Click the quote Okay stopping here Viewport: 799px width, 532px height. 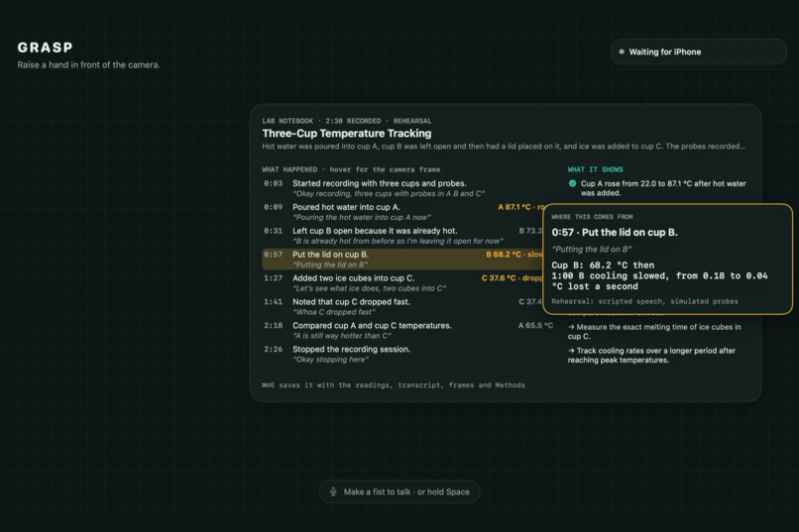click(x=331, y=360)
